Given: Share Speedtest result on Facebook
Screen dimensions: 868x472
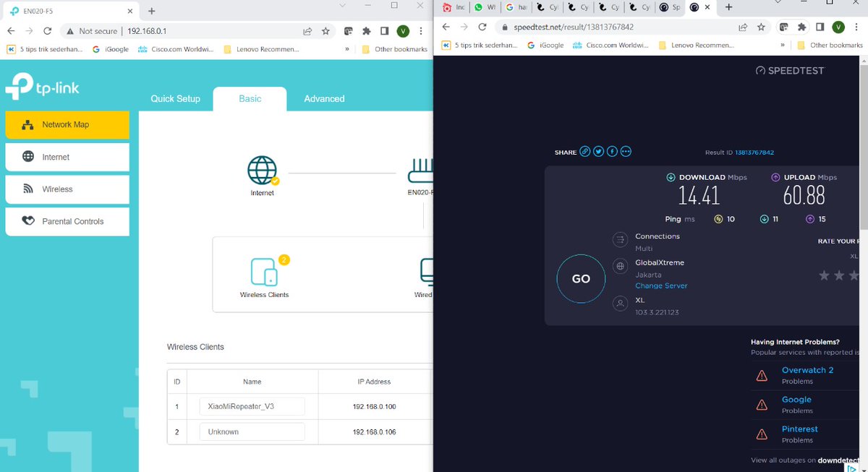Looking at the screenshot, I should tap(612, 152).
